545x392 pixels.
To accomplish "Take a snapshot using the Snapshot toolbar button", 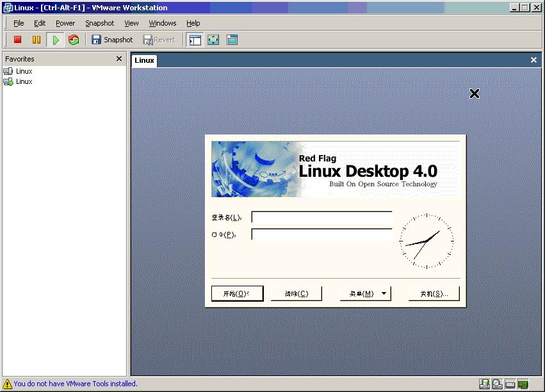I will pos(112,40).
